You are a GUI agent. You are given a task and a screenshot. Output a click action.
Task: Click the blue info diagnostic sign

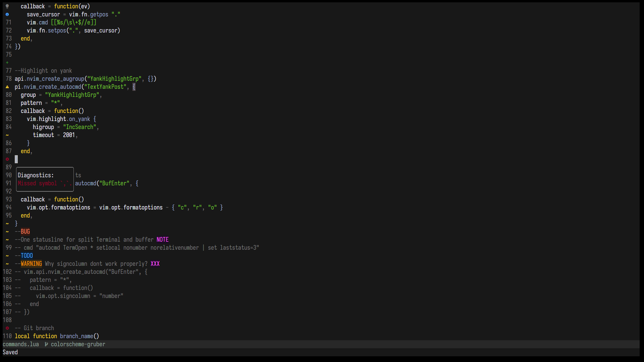click(x=7, y=14)
